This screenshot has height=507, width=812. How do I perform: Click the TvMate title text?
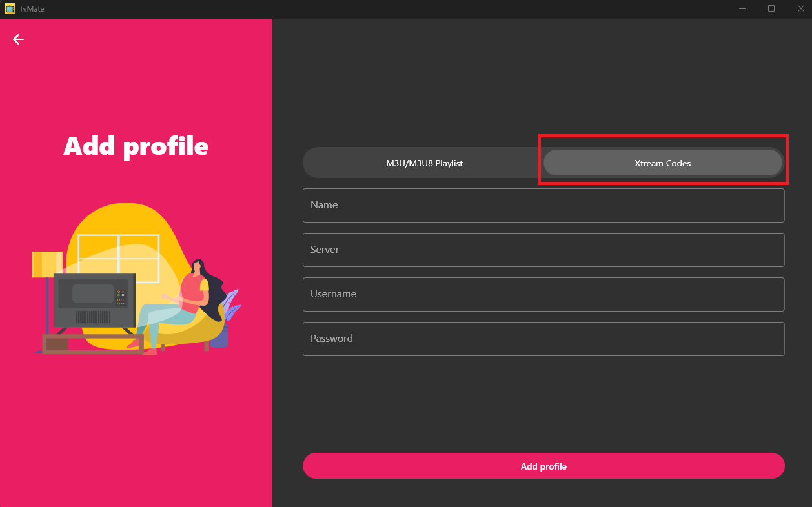[x=32, y=9]
